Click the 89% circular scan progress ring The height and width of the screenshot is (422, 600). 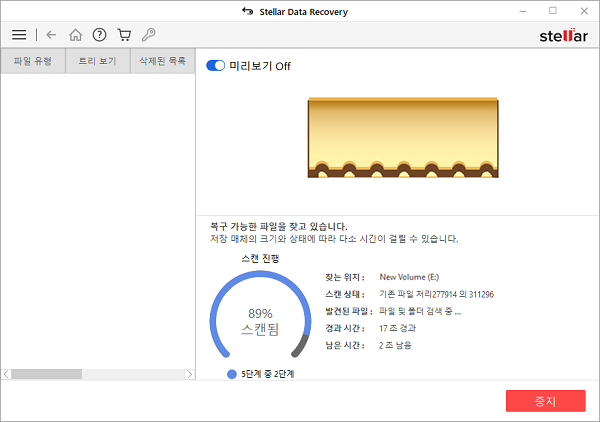coord(260,314)
